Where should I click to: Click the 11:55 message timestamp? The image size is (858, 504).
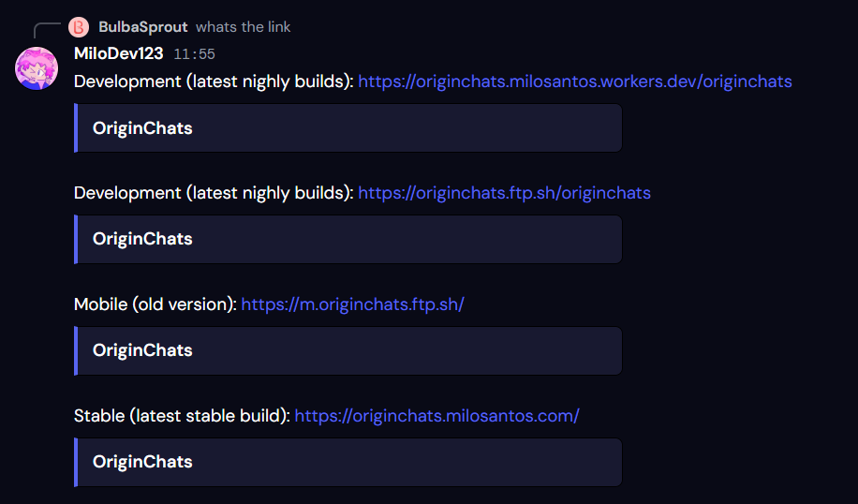(194, 54)
